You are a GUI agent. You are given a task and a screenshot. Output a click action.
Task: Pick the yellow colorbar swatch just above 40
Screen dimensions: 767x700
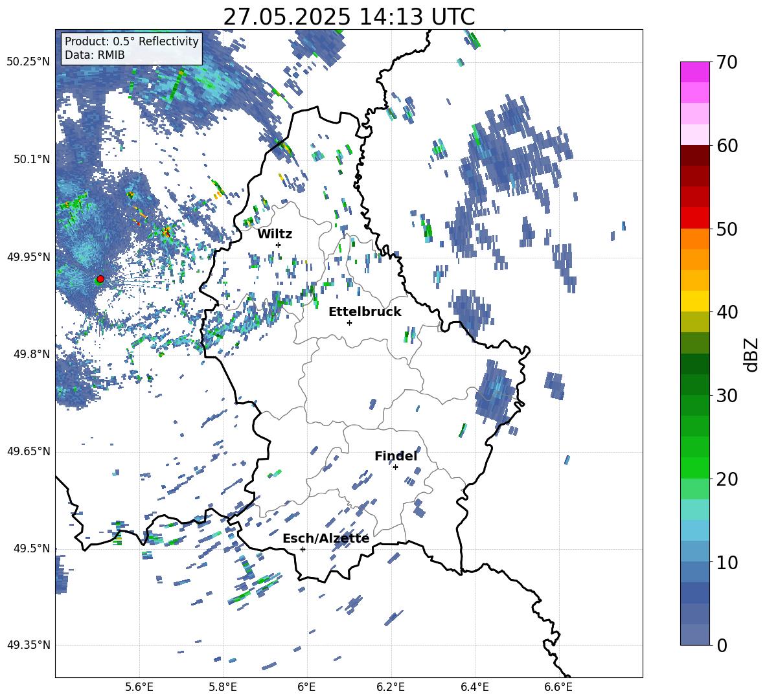tap(694, 301)
